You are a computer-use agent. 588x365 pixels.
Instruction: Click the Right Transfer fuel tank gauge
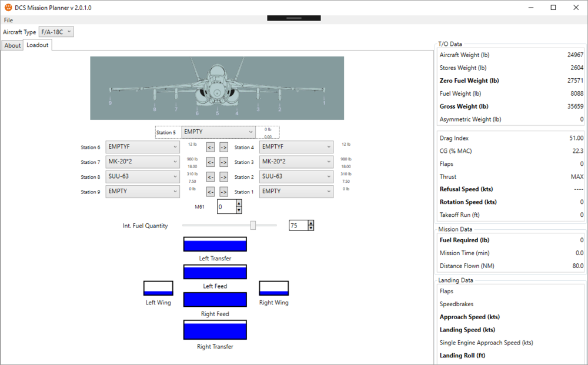(215, 330)
